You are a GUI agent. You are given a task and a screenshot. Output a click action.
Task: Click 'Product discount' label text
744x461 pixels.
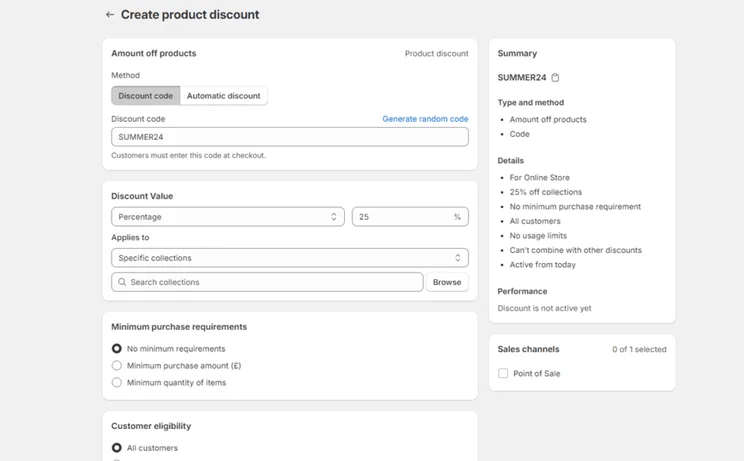(437, 54)
